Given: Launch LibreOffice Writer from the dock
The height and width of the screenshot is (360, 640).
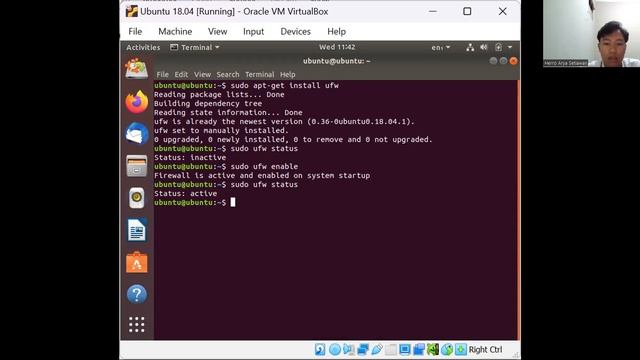Looking at the screenshot, I should (x=137, y=230).
